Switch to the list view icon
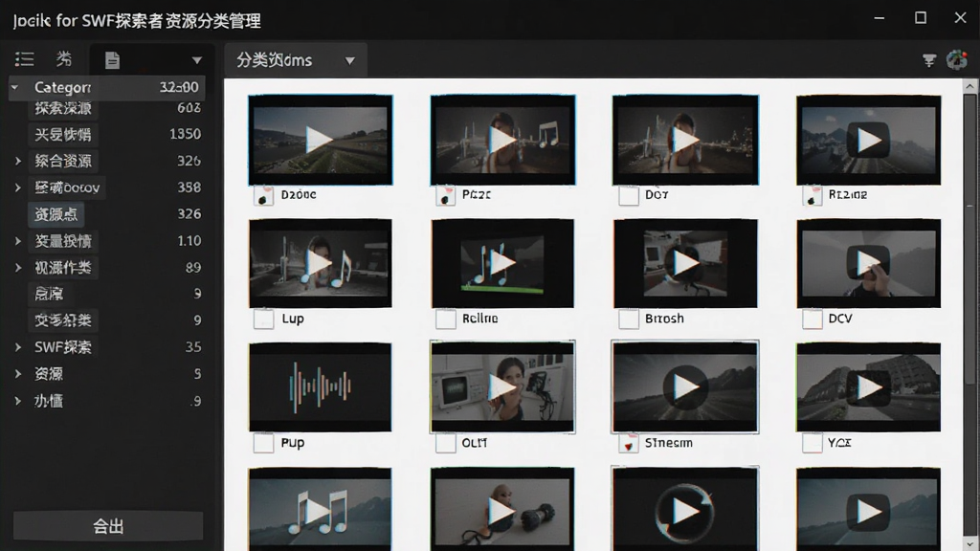 (x=24, y=59)
